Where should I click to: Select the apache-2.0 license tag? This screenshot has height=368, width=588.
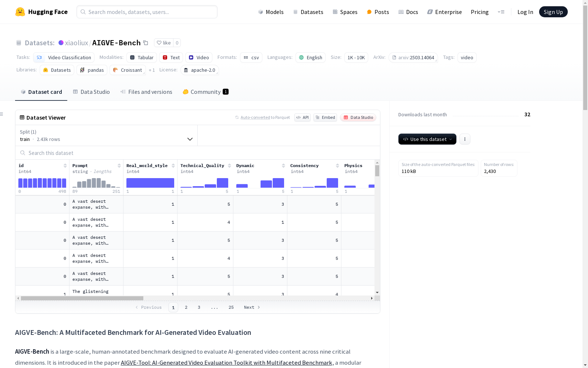(x=200, y=70)
